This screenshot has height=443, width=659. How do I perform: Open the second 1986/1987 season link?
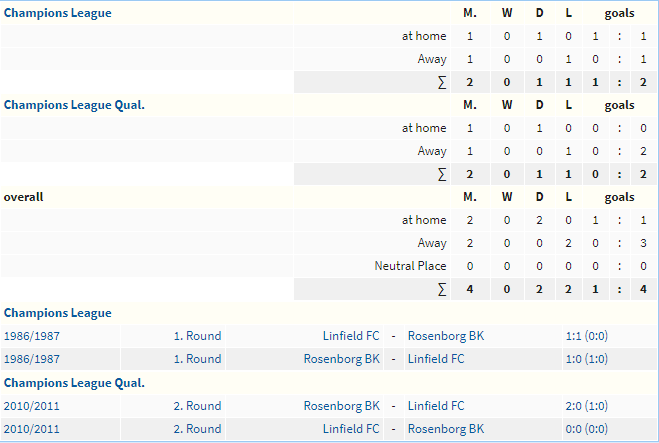click(x=32, y=359)
